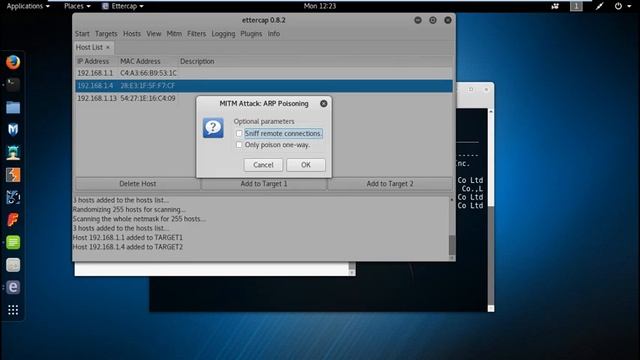The height and width of the screenshot is (360, 640).
Task: Open the Maltego dock icon
Action: (x=13, y=198)
